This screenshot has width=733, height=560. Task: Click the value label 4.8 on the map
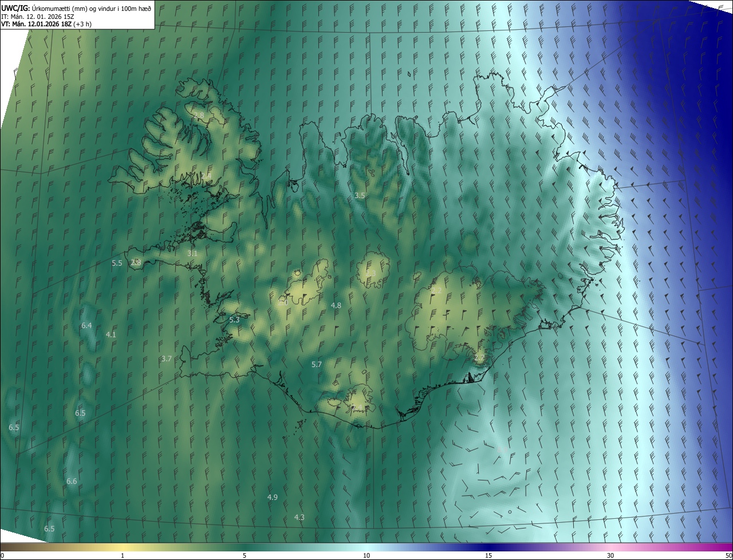[336, 306]
